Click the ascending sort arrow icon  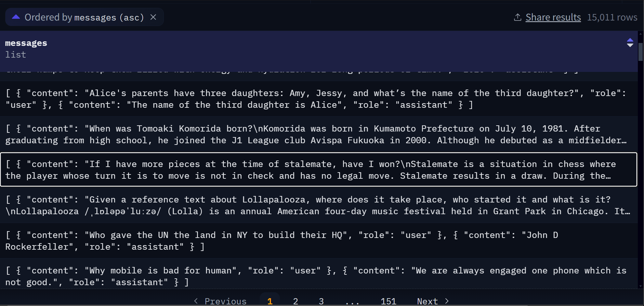pos(16,17)
